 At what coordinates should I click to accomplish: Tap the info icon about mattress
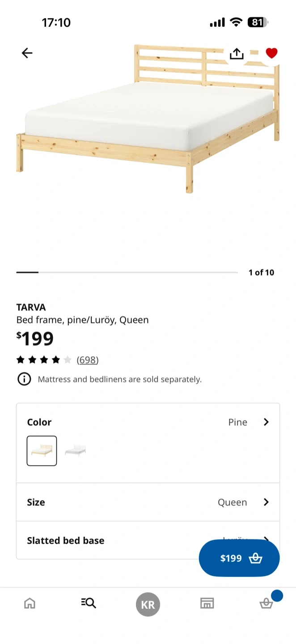tap(24, 379)
